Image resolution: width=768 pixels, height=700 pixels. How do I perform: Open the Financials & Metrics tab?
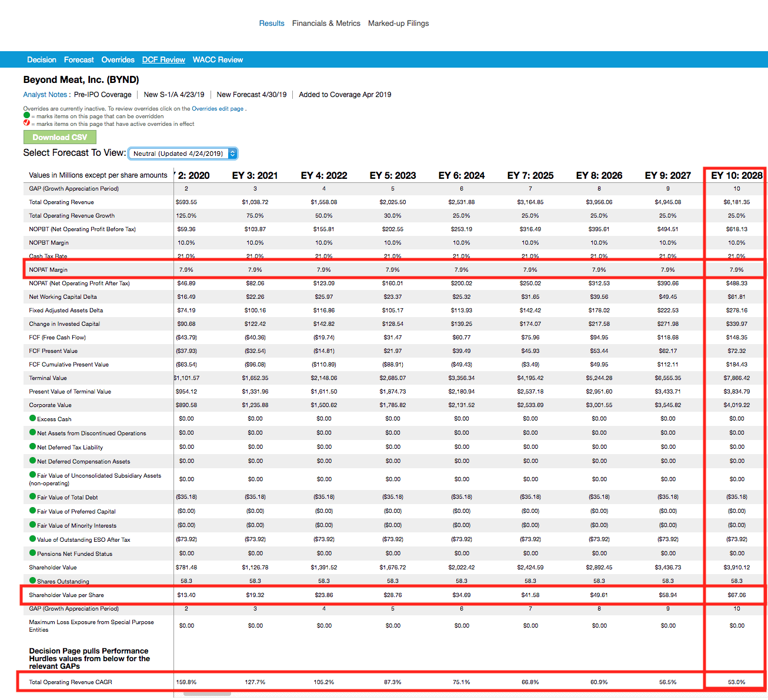326,24
